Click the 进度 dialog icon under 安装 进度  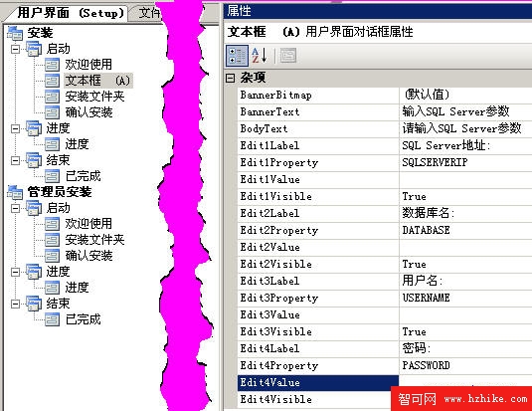(x=53, y=144)
